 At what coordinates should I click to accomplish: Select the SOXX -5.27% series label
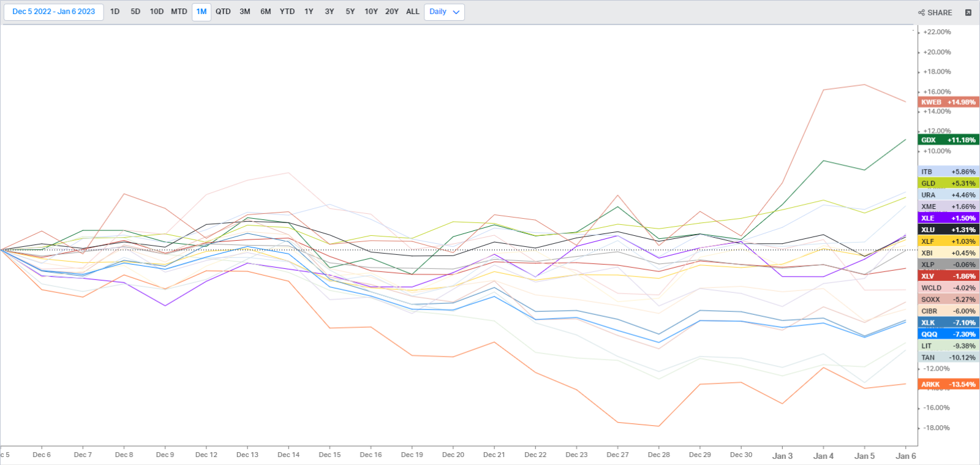tap(949, 300)
